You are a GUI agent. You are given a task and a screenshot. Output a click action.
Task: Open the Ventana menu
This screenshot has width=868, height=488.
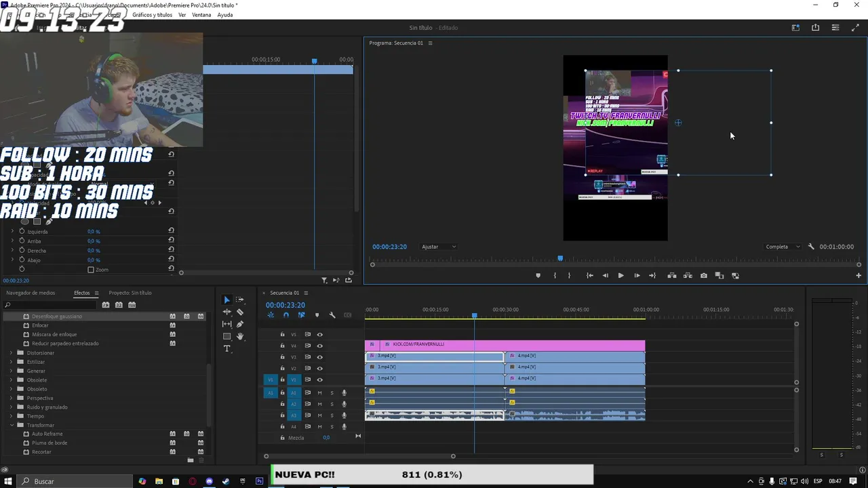[201, 15]
